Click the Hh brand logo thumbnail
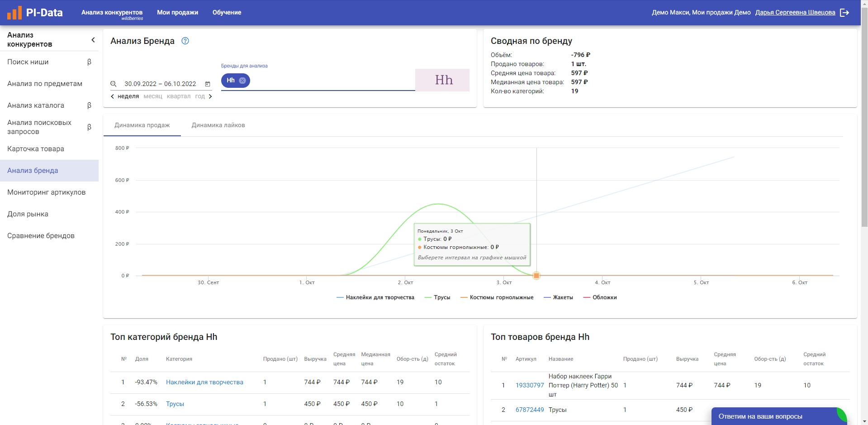The image size is (868, 425). click(x=442, y=80)
